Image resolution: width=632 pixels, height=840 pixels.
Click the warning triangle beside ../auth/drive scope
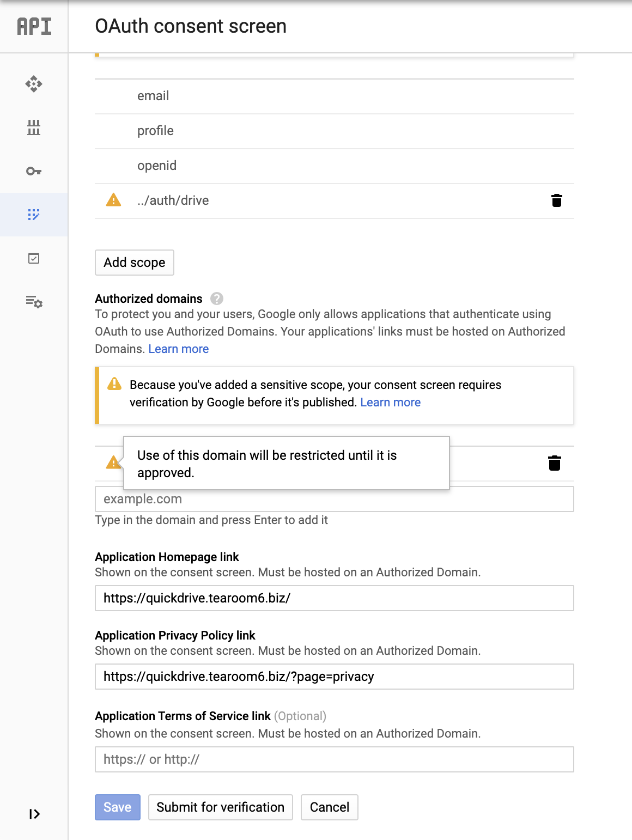pyautogui.click(x=112, y=200)
